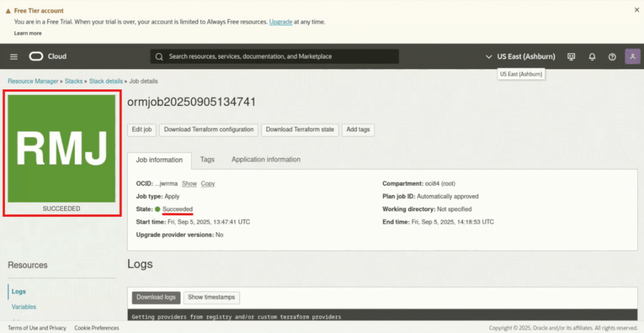Open the user profile avatar menu
Screen dimensions: 644x333
633,56
